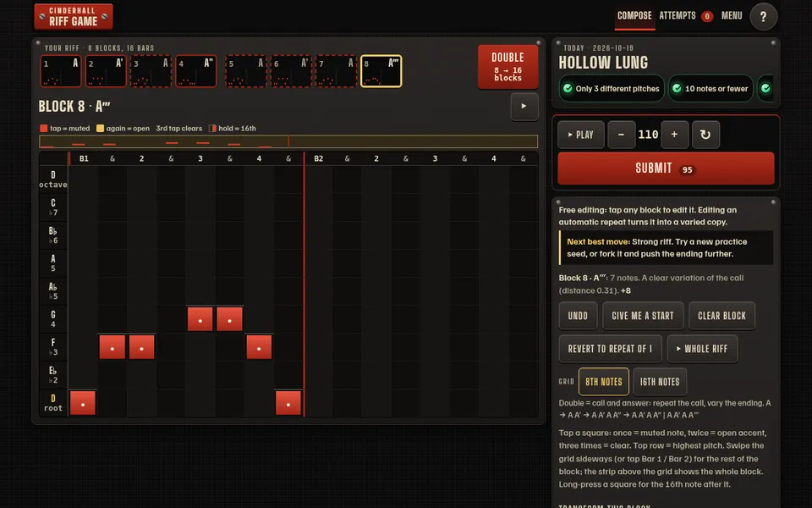This screenshot has height=508, width=812.
Task: Click the '10 notes or fewer' goal chip
Action: pos(710,89)
